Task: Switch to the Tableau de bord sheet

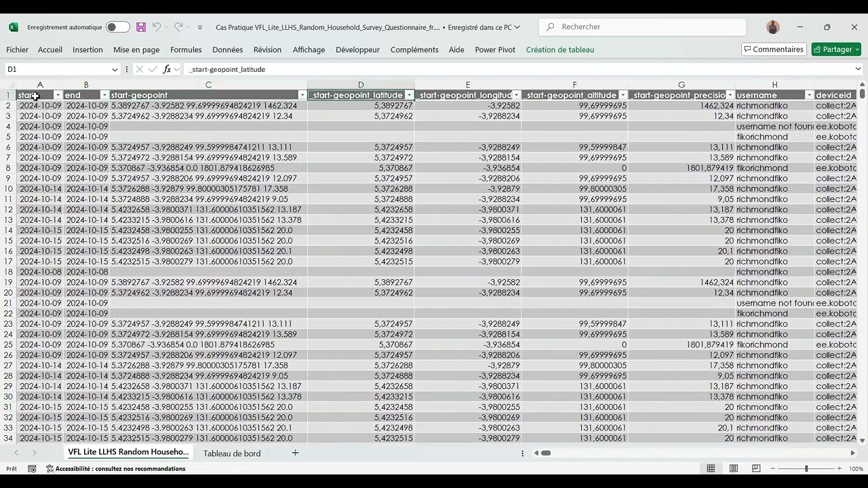Action: click(x=232, y=453)
